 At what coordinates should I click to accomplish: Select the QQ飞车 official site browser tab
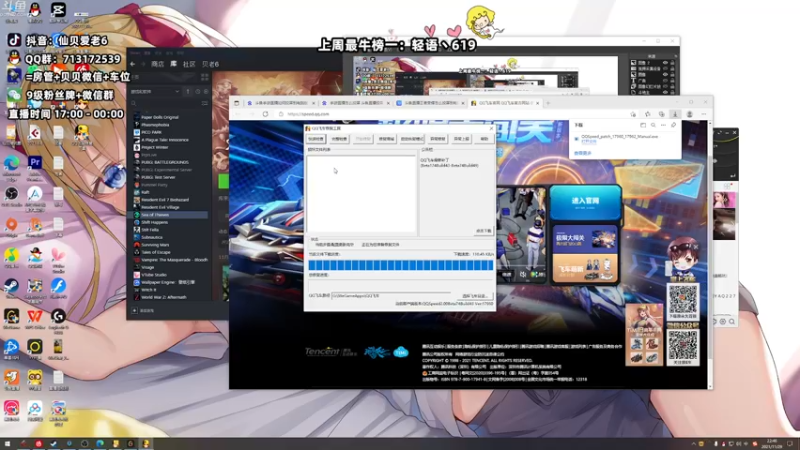click(x=504, y=103)
